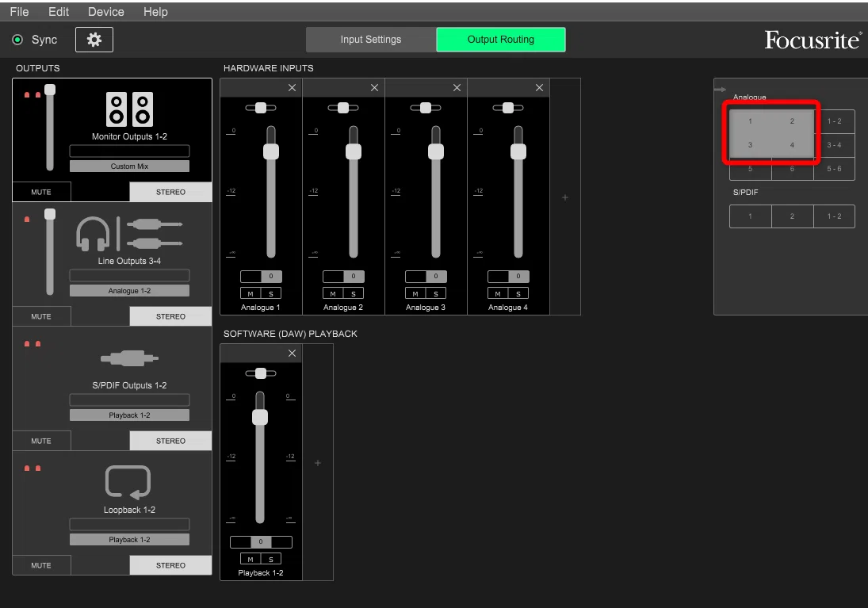Screen dimensions: 868x608
Task: Mute the Analogue 1 channel (M)
Action: 250,293
